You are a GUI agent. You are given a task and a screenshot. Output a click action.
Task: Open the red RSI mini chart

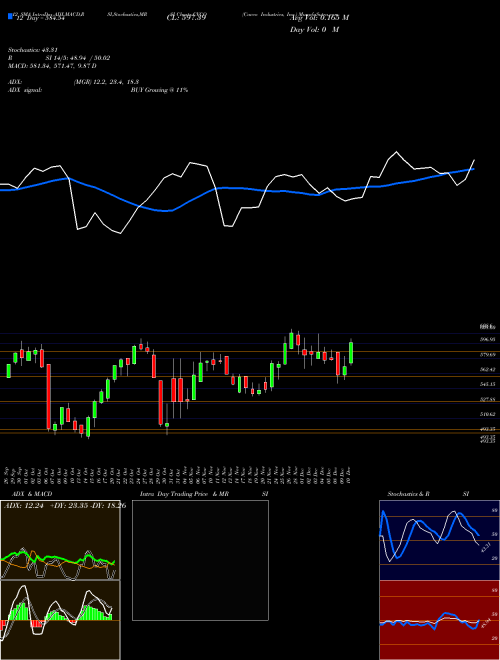pyautogui.click(x=439, y=620)
